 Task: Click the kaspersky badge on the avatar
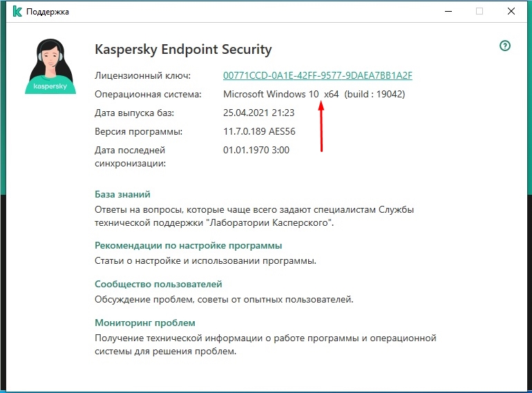click(x=50, y=86)
